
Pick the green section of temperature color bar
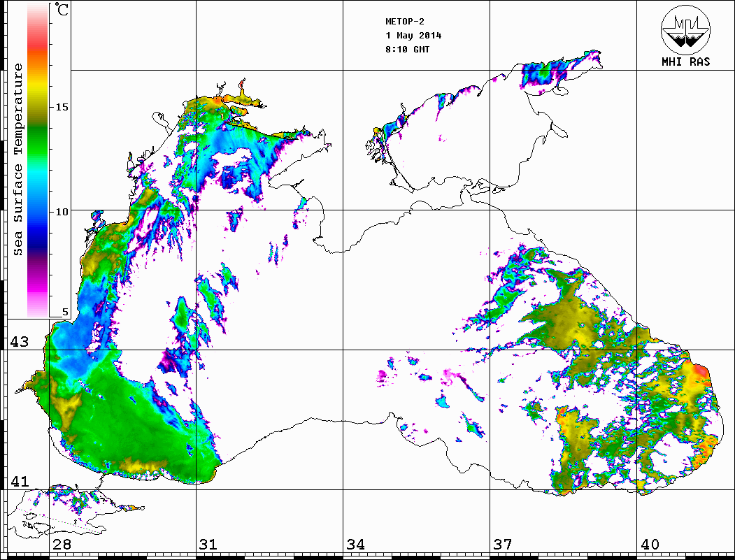(38, 141)
